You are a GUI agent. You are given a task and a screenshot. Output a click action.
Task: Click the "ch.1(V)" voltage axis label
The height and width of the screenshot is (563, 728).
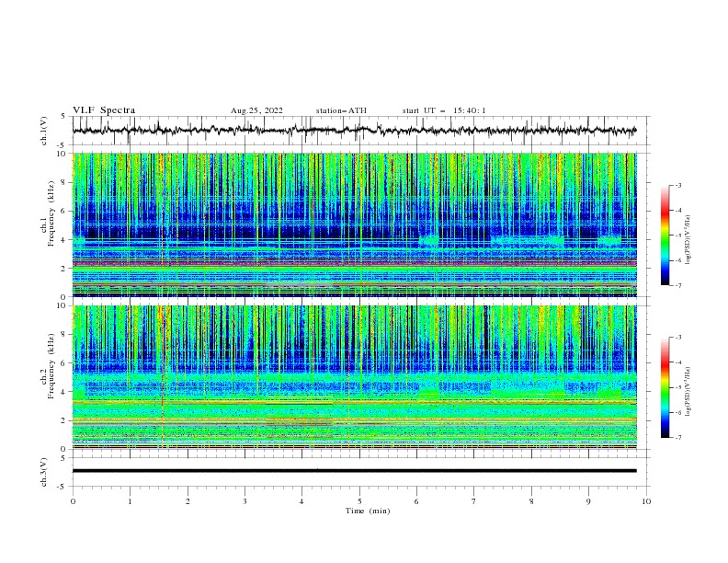44,131
